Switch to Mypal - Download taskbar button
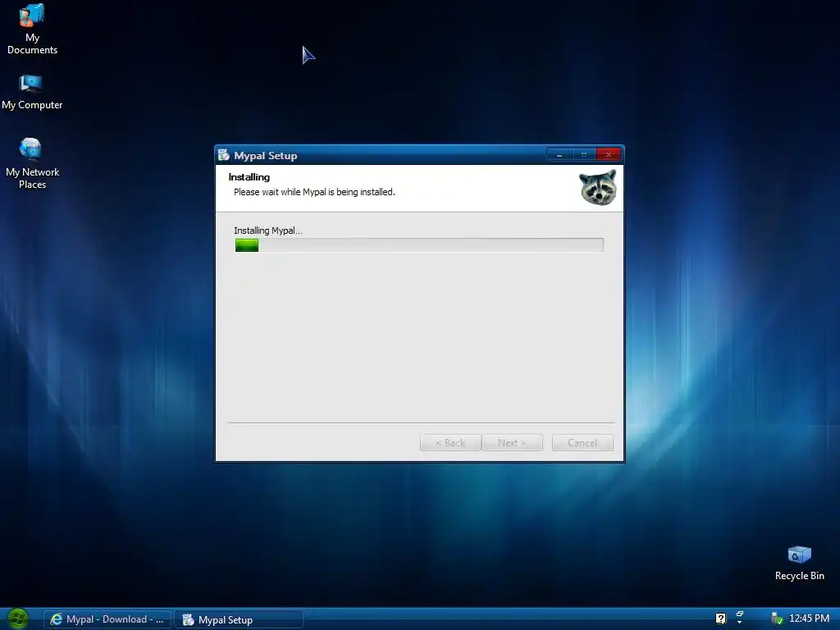Image resolution: width=840 pixels, height=630 pixels. [x=107, y=619]
